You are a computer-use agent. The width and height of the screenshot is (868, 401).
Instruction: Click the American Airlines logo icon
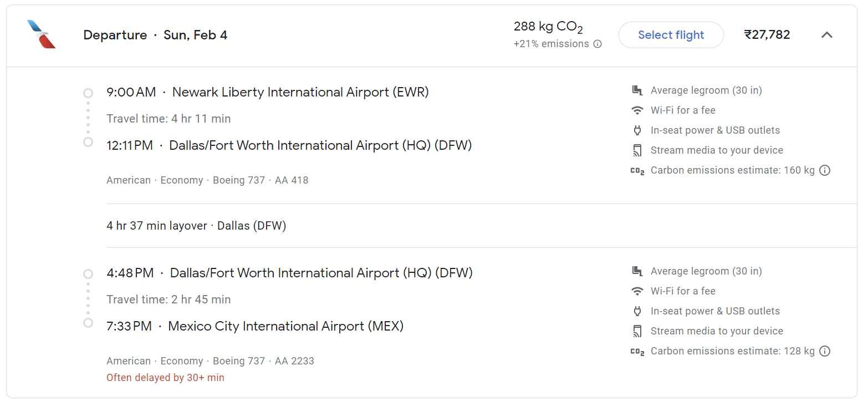pos(41,34)
